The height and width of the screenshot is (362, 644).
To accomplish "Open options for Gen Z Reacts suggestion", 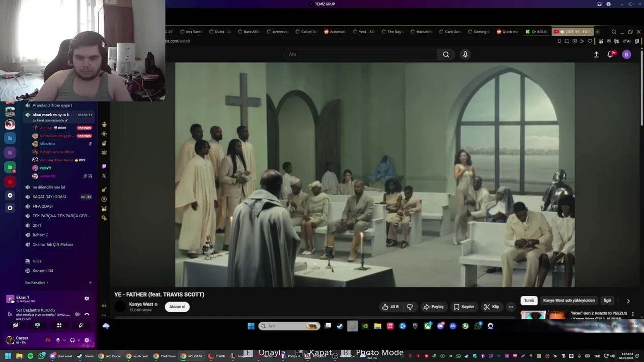I will [x=633, y=314].
